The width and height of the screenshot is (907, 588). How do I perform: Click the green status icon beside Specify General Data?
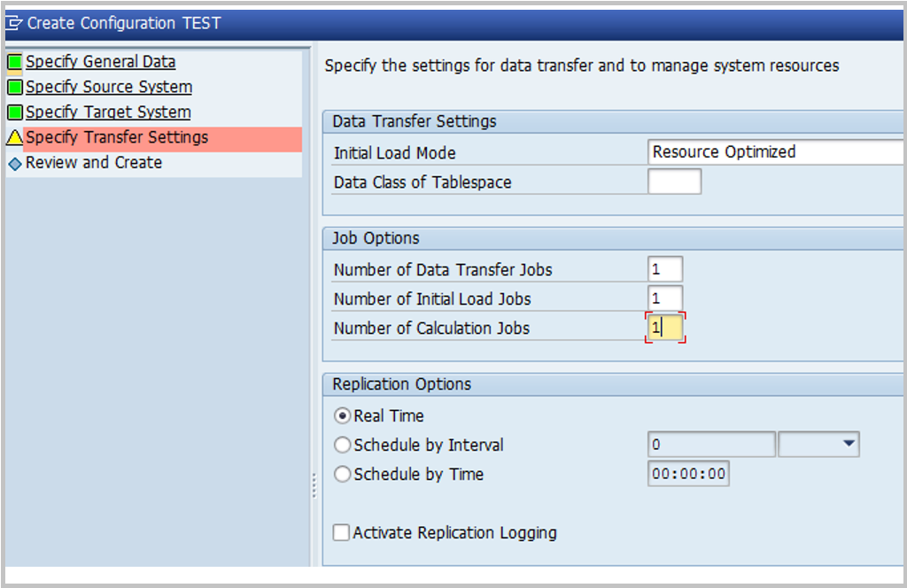click(15, 61)
